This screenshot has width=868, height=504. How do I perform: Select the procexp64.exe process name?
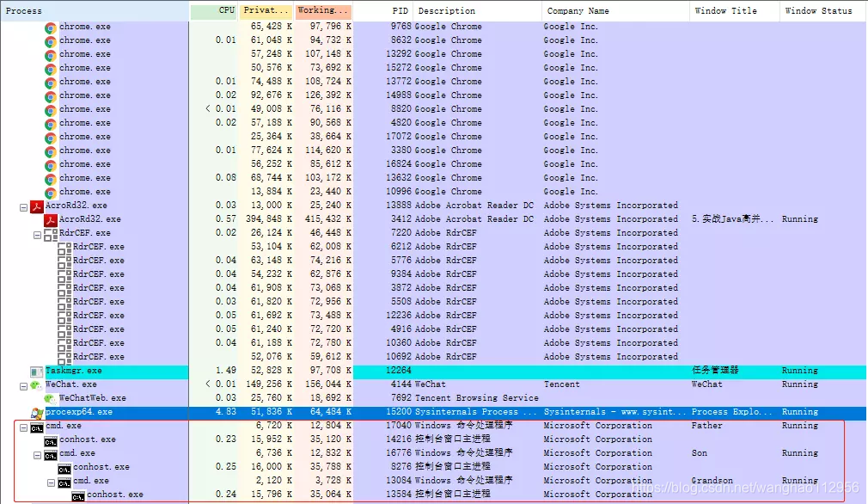coord(79,412)
